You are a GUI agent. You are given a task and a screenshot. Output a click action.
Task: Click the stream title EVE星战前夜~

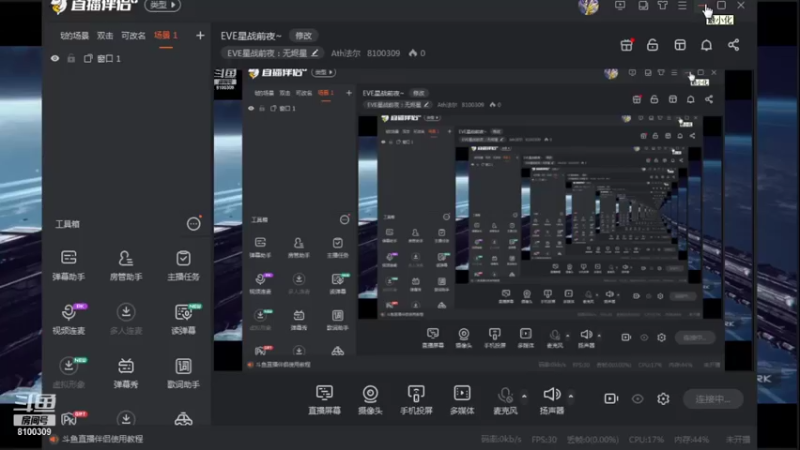click(251, 36)
